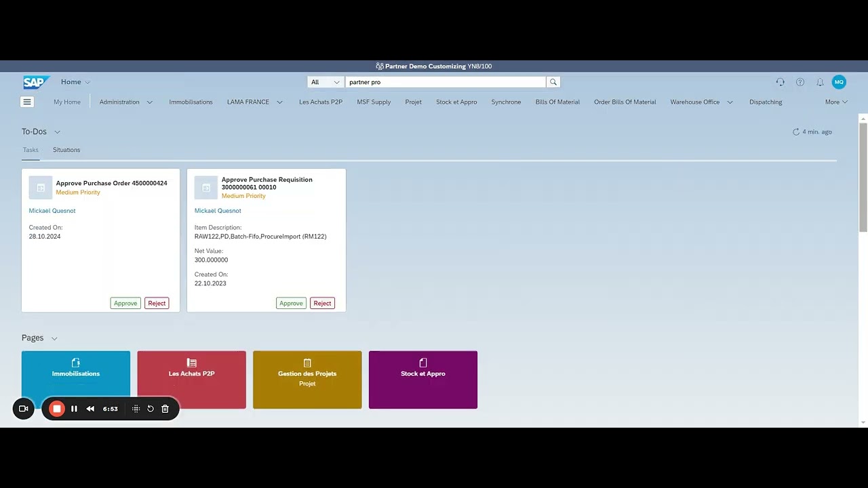This screenshot has height=488, width=868.
Task: Open the side navigation hamburger menu
Action: (27, 102)
